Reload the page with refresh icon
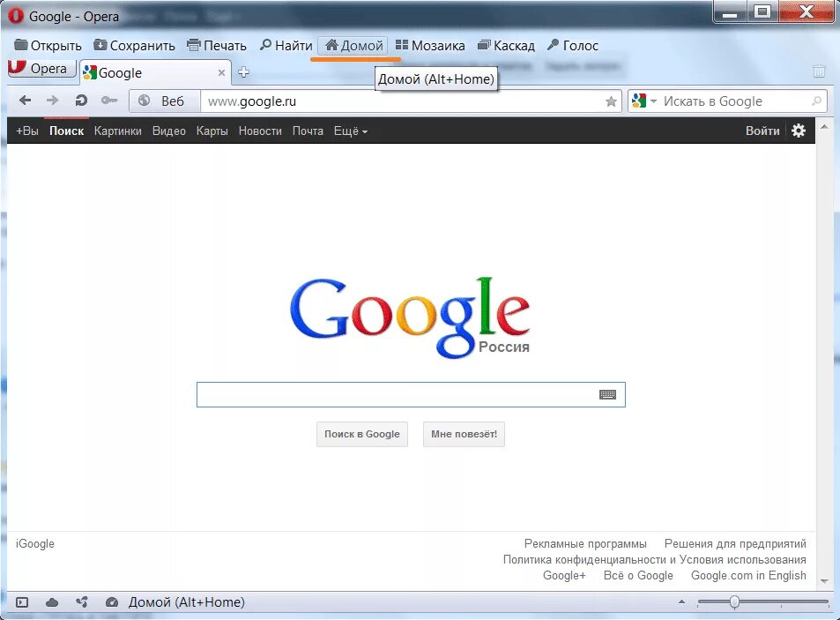840x620 pixels. pyautogui.click(x=81, y=101)
